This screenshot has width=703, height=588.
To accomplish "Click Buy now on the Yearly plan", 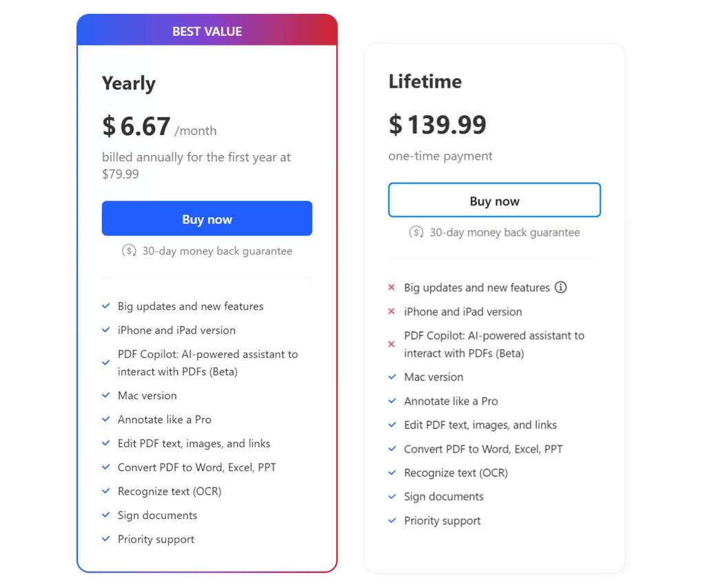I will pyautogui.click(x=207, y=219).
